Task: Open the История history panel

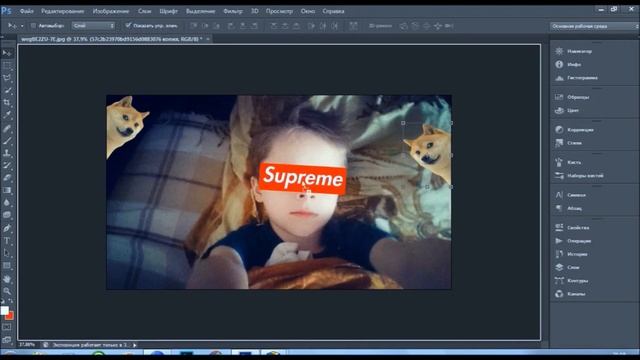Action: 571,254
